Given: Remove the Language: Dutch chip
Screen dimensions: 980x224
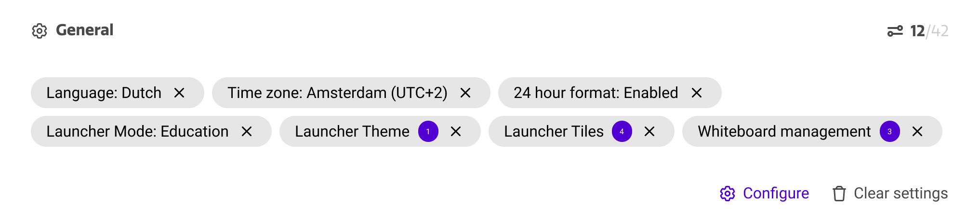Looking at the screenshot, I should 179,93.
